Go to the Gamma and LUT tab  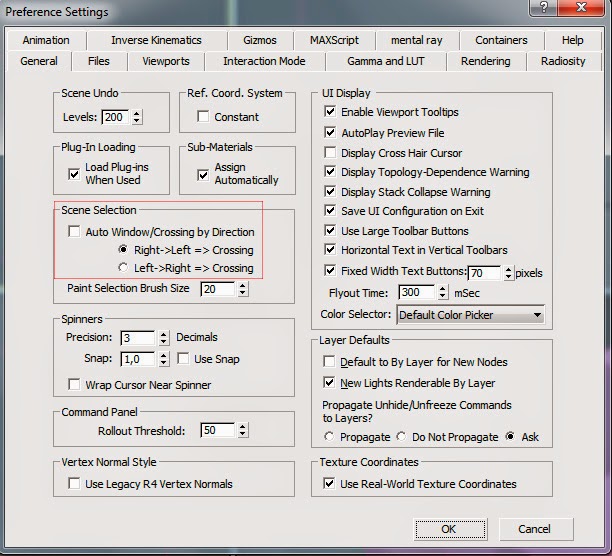386,61
